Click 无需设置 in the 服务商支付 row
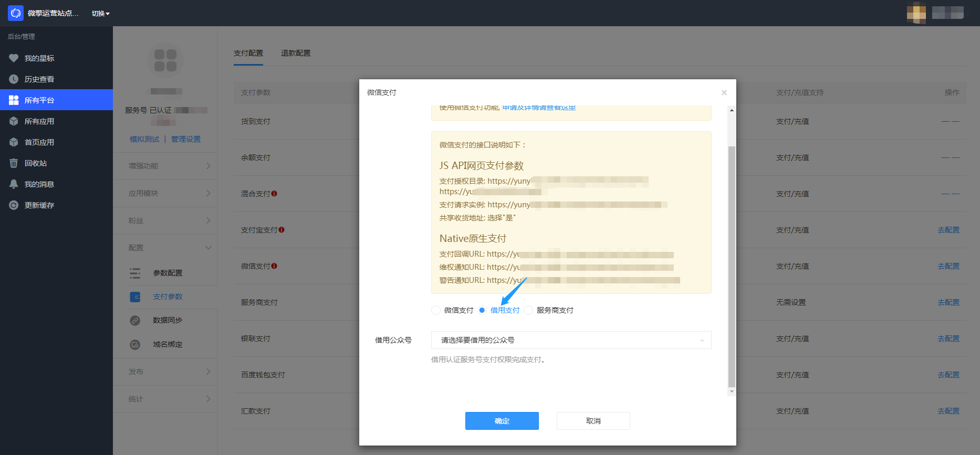The width and height of the screenshot is (980, 455). (x=791, y=302)
